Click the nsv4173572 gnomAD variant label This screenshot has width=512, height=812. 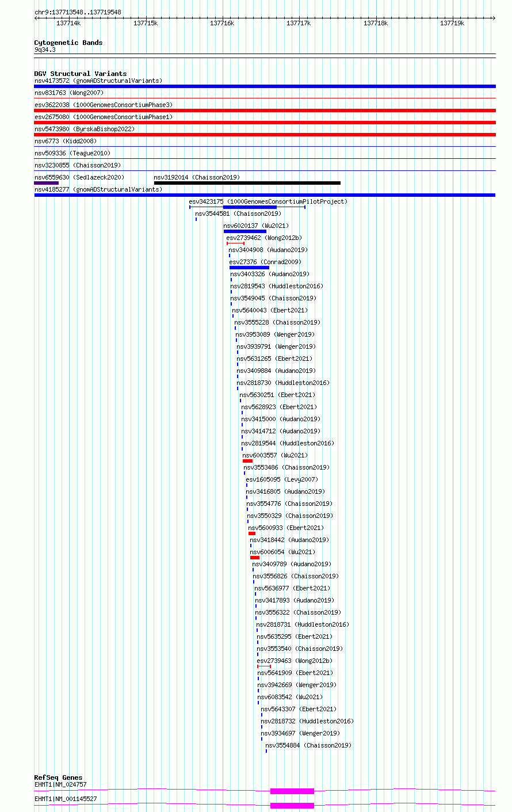pos(98,81)
